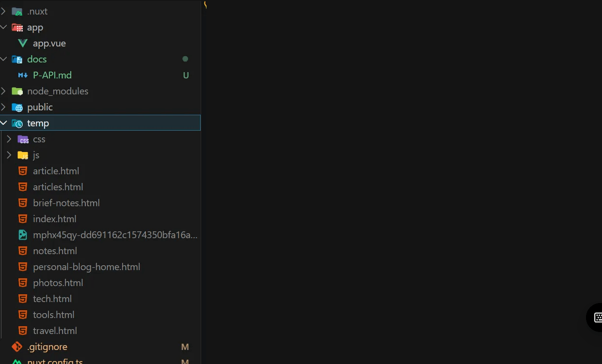Expand the .nuxt folder chevron

click(3, 11)
